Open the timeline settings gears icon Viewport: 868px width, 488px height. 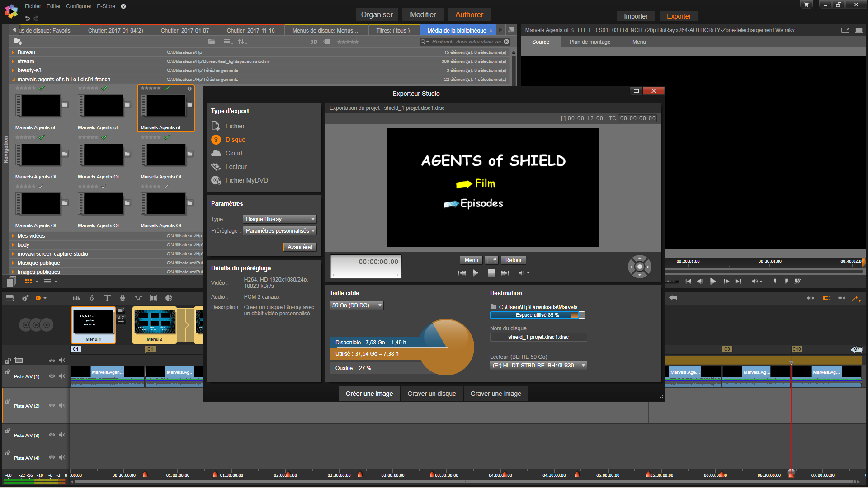pyautogui.click(x=25, y=298)
